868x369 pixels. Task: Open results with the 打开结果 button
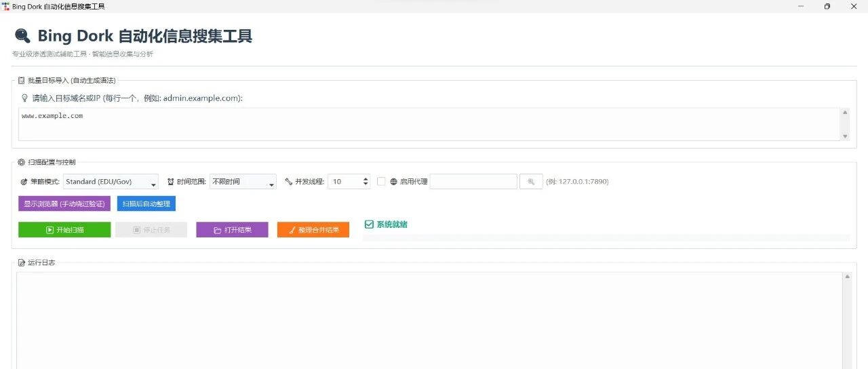point(232,230)
